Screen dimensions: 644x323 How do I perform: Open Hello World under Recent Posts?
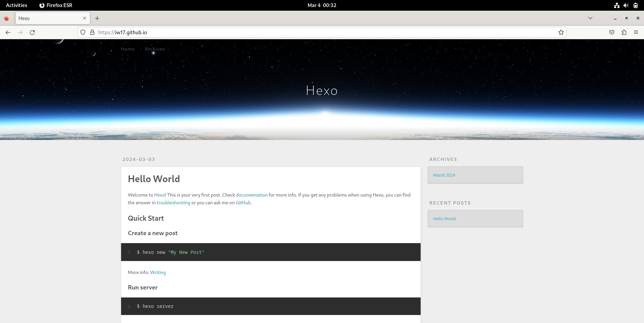pos(444,219)
